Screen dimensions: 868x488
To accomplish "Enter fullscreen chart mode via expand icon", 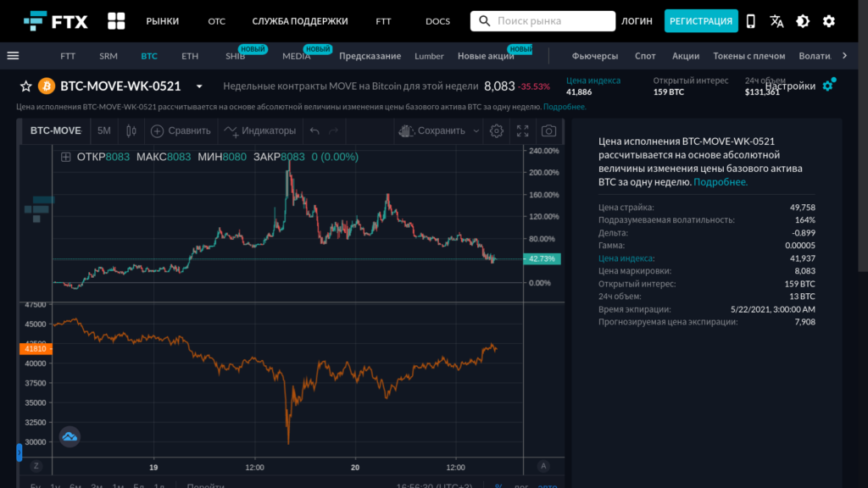I will pos(522,130).
